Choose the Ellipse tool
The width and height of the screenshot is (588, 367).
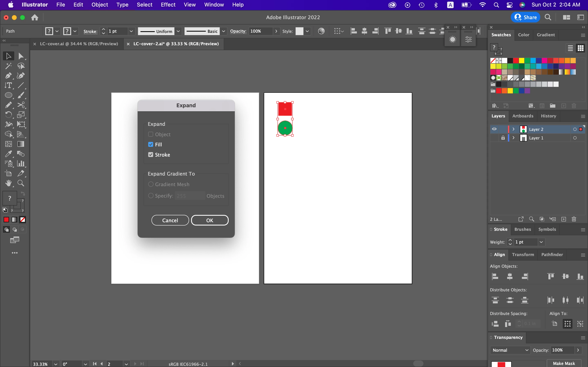(x=9, y=95)
